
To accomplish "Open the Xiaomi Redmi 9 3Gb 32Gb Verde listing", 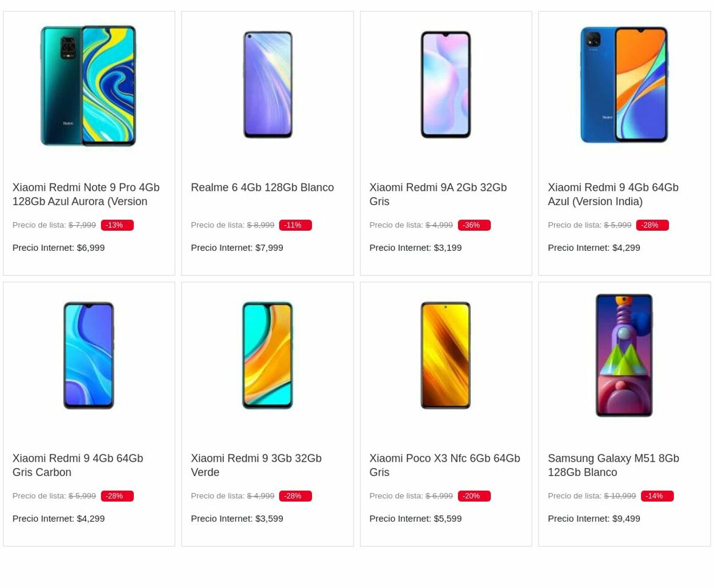I will click(256, 465).
